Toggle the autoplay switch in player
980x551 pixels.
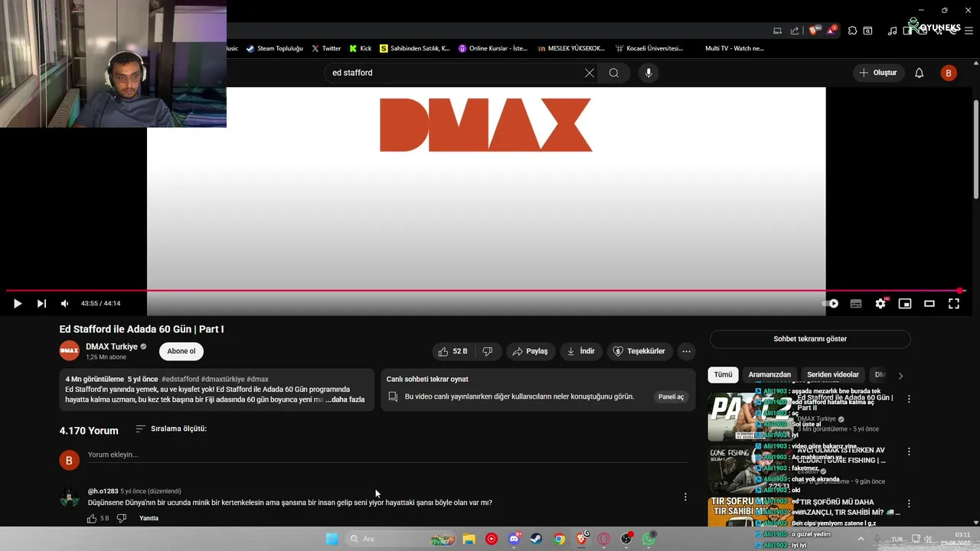tap(830, 304)
